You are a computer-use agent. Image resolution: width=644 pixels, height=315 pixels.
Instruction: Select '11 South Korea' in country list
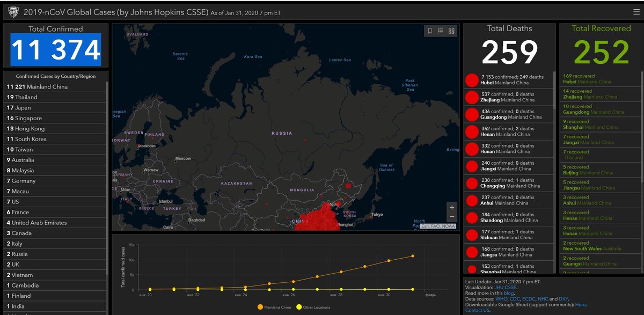(x=54, y=139)
